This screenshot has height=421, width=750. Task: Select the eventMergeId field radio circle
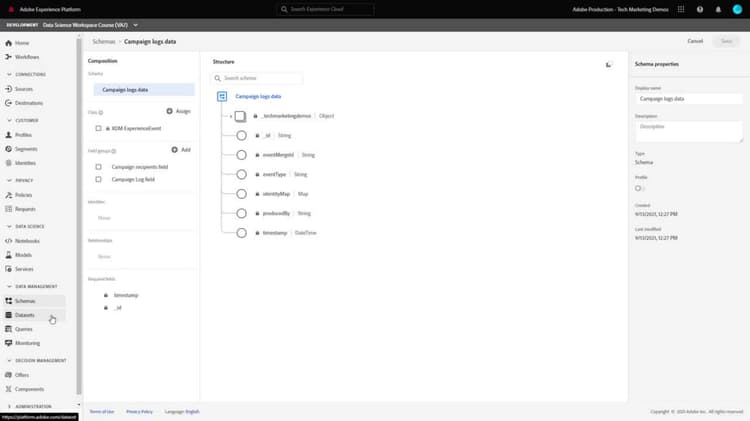coord(242,155)
